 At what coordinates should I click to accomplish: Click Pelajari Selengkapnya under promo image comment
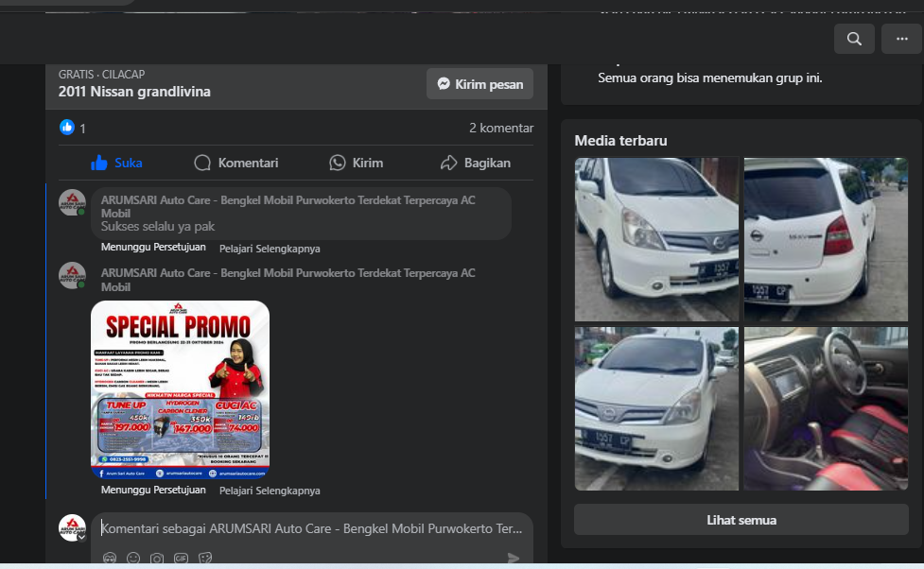(x=270, y=491)
